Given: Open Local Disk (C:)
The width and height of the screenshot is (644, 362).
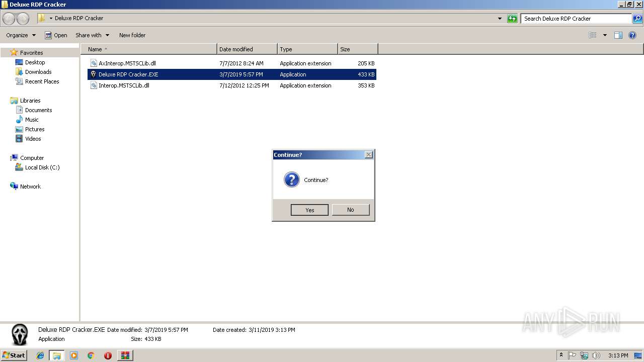Looking at the screenshot, I should point(42,167).
